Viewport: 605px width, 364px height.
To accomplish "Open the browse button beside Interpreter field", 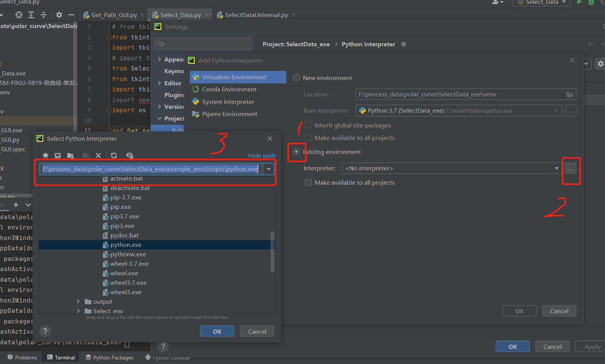I will [570, 168].
